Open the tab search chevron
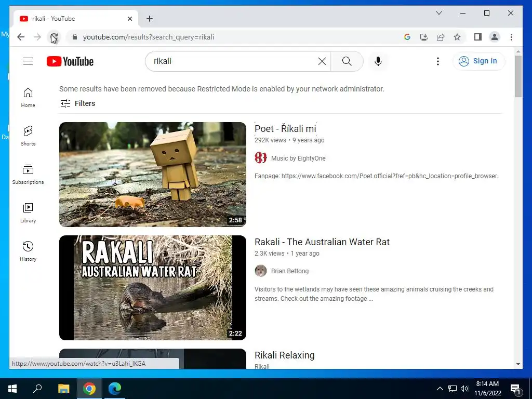Image resolution: width=532 pixels, height=399 pixels. [x=438, y=13]
